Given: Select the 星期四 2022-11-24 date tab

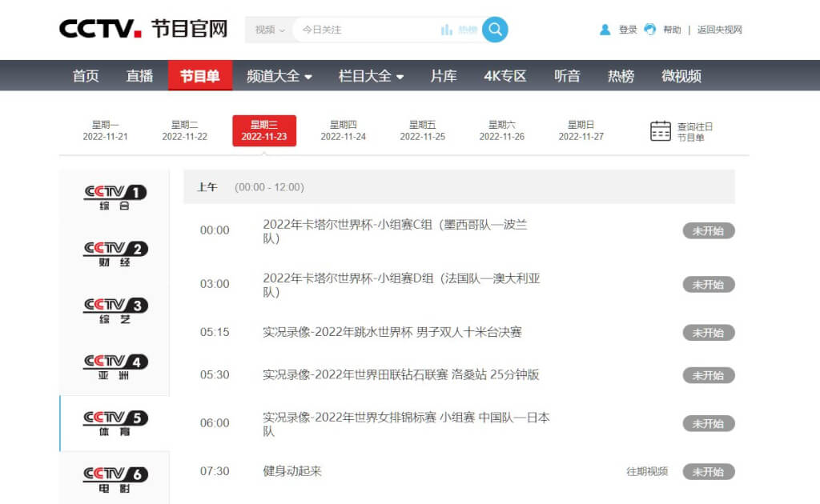Looking at the screenshot, I should [343, 130].
